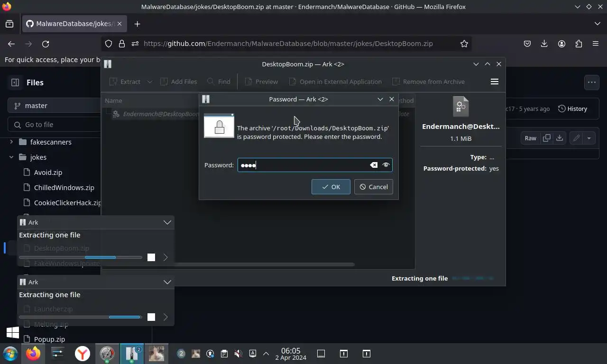The height and width of the screenshot is (364, 607).
Task: Click the first extraction progress bar
Action: pos(81,257)
